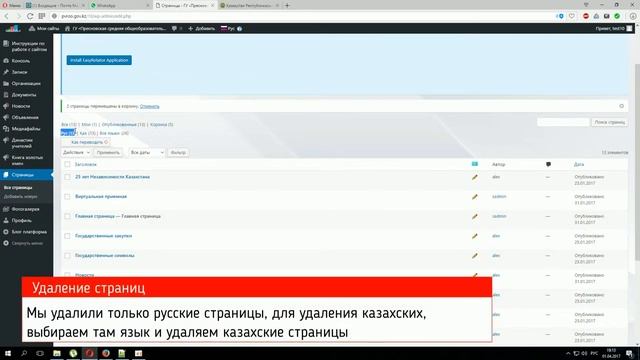Click the Медиафайлы sidebar icon
This screenshot has width=640, height=360.
coord(6,129)
